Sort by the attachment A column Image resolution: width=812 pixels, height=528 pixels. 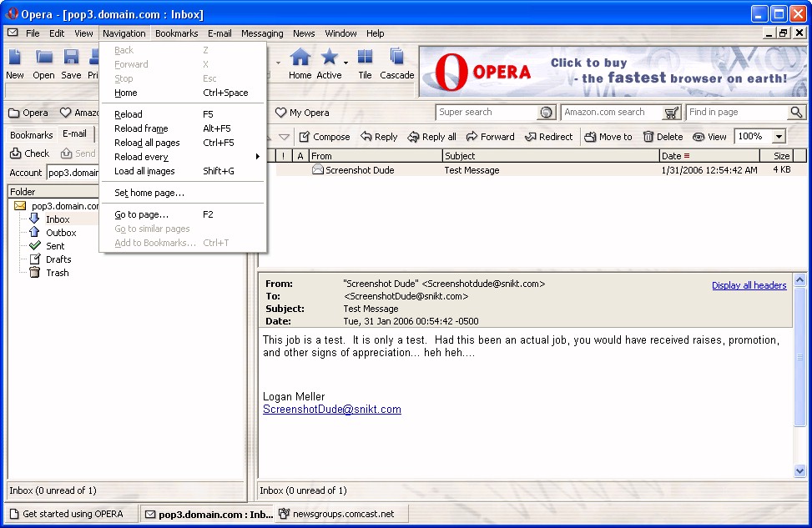point(300,156)
